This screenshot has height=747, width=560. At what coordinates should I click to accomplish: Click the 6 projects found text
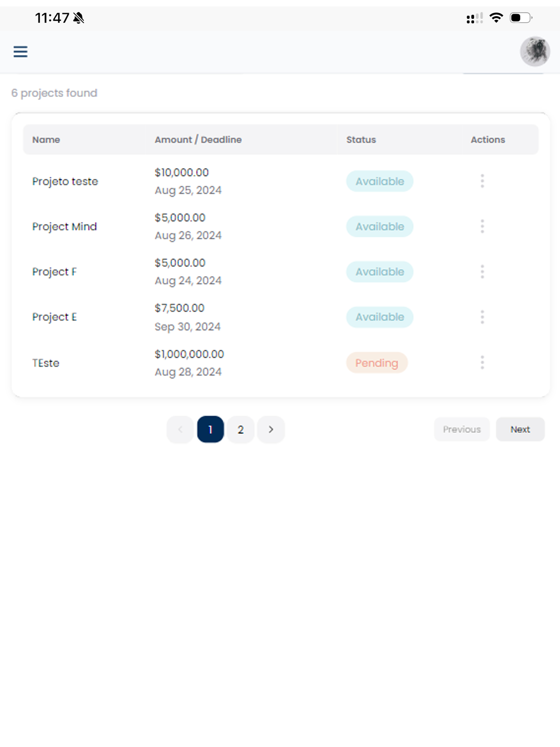click(x=54, y=93)
